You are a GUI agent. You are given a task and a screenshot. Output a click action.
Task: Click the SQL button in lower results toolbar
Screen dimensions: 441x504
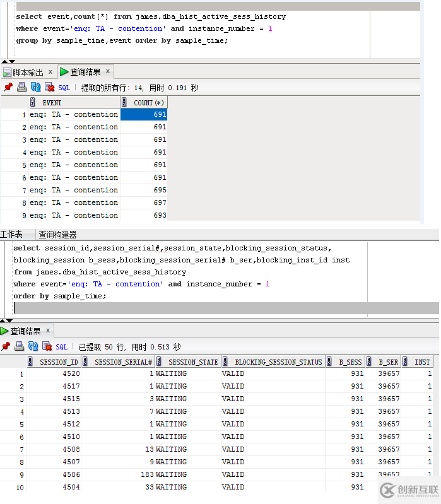(61, 347)
